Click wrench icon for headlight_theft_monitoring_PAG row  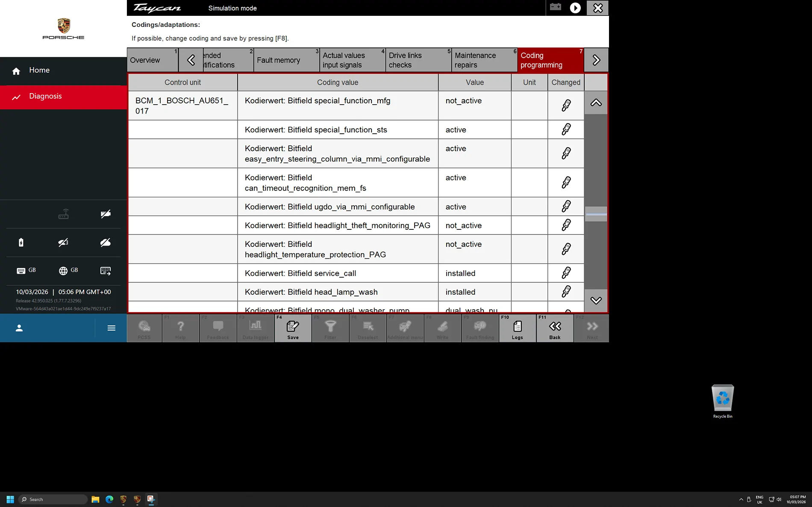tap(566, 225)
